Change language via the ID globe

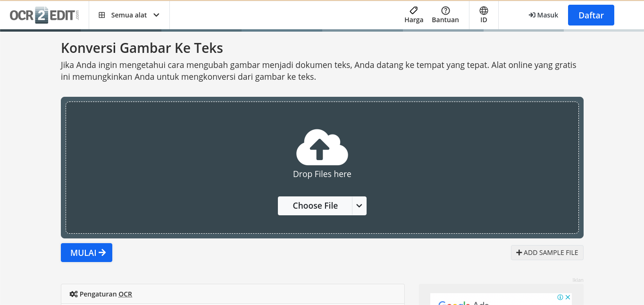pos(484,15)
